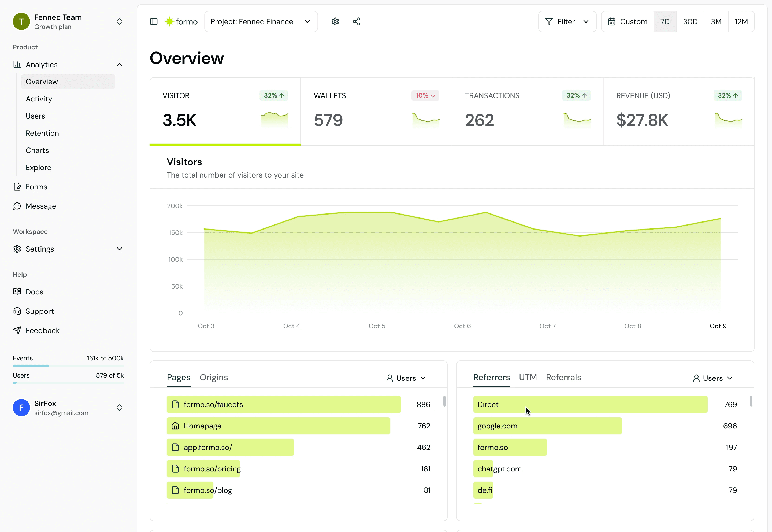Click the share icon in header
Image resolution: width=772 pixels, height=532 pixels.
click(357, 22)
